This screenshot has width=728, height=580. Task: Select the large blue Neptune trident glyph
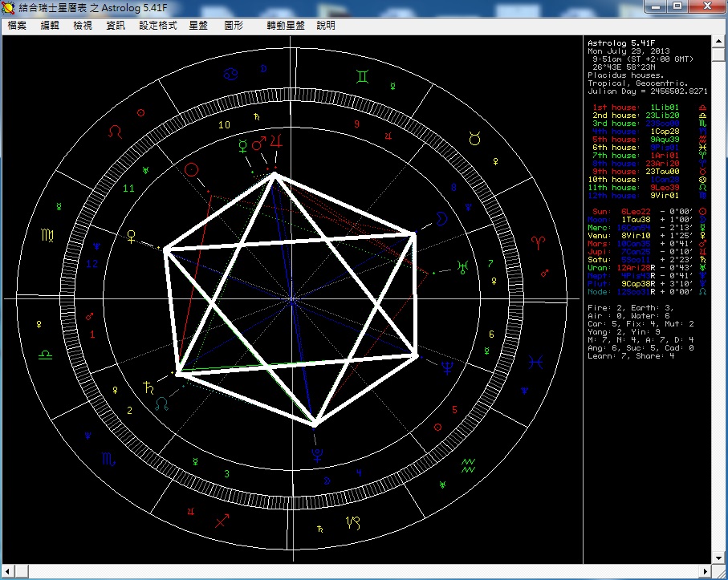(x=447, y=367)
